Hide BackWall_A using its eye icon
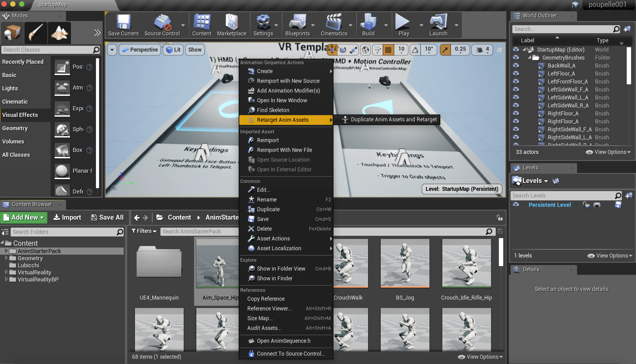 [516, 66]
